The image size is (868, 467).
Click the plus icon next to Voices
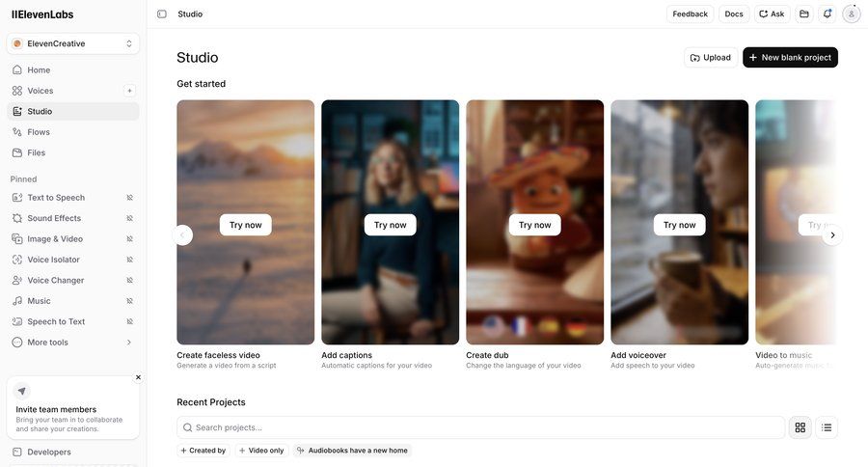tap(129, 91)
